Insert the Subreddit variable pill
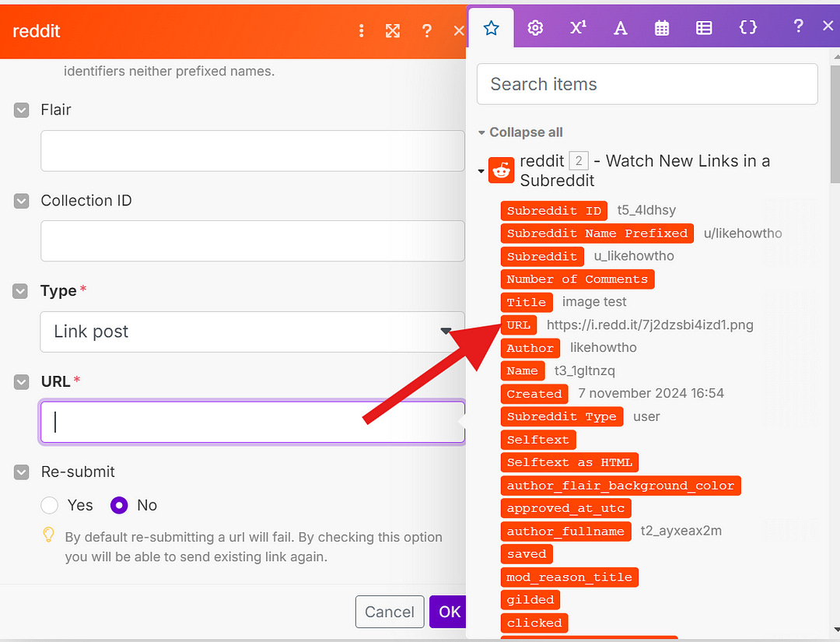The image size is (840, 642). click(541, 256)
